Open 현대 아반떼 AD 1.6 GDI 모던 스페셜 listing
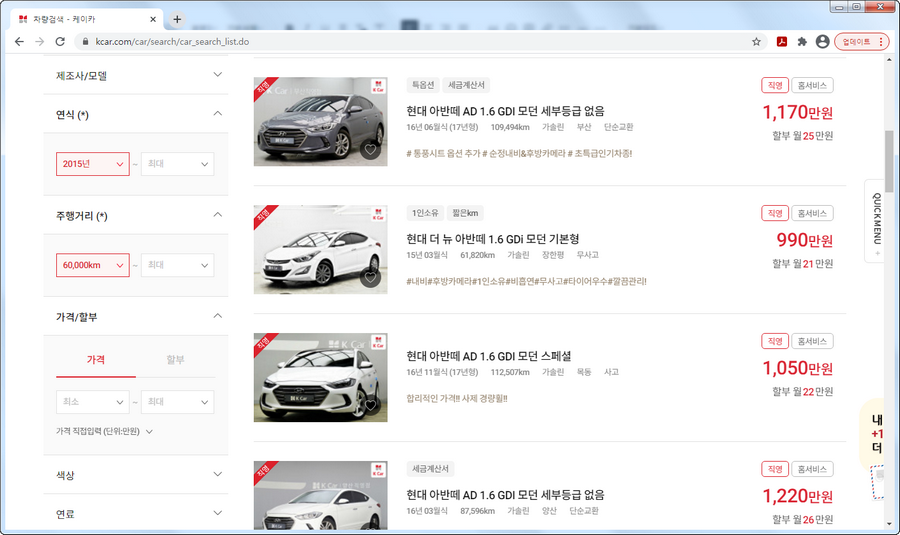The height and width of the screenshot is (535, 900). (488, 356)
